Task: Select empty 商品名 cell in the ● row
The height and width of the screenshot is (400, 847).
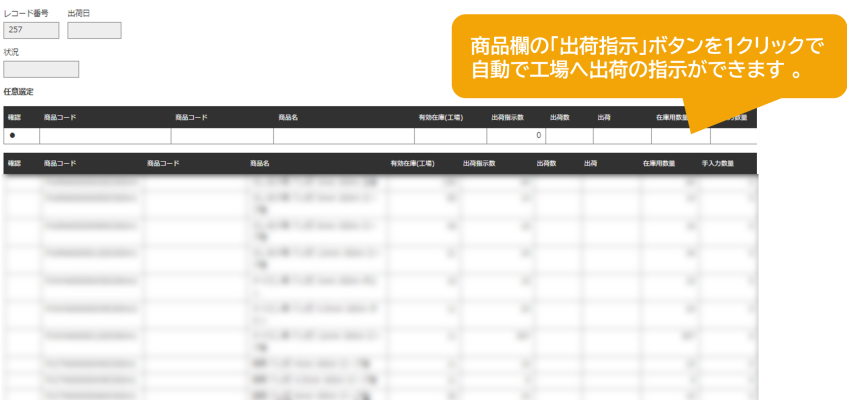Action: (344, 136)
